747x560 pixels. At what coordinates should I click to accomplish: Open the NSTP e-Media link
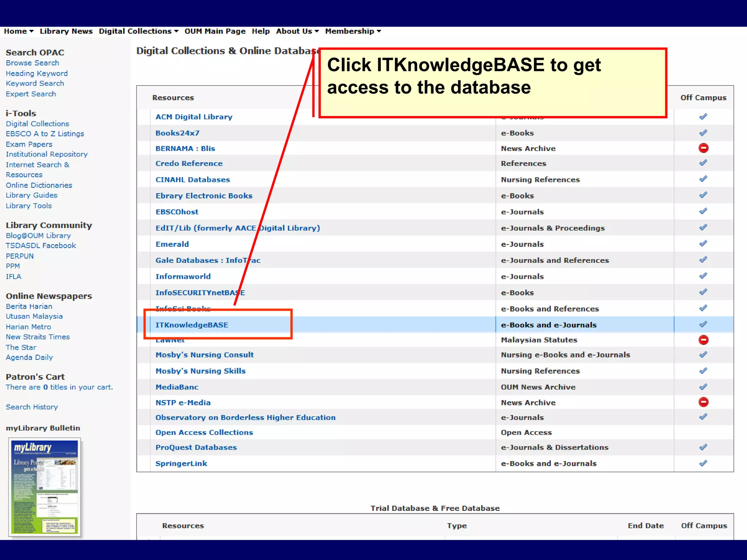183,402
